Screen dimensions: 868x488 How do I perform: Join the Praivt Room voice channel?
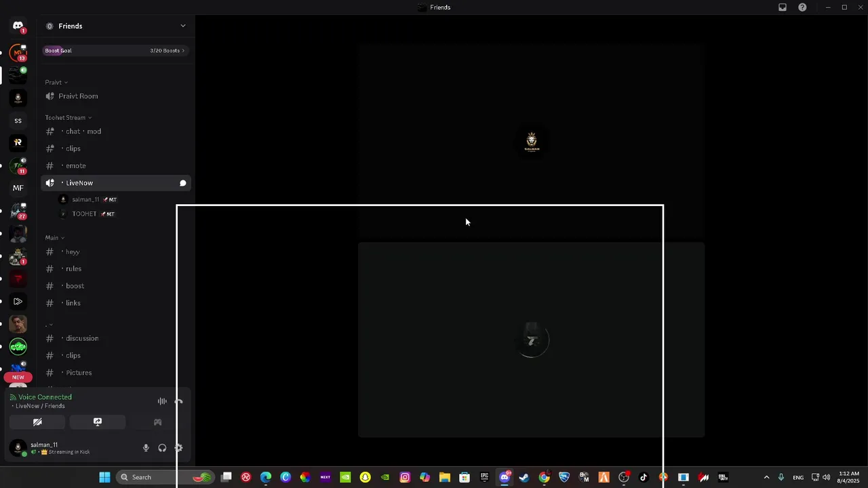pyautogui.click(x=116, y=96)
